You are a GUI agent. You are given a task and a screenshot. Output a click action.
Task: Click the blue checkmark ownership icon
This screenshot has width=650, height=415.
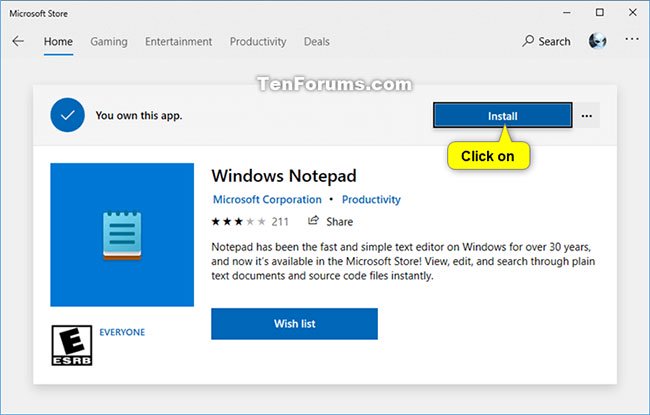point(68,115)
